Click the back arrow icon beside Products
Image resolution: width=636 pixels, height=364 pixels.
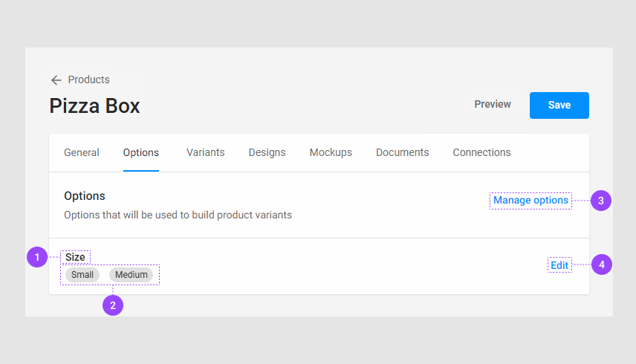tap(56, 80)
